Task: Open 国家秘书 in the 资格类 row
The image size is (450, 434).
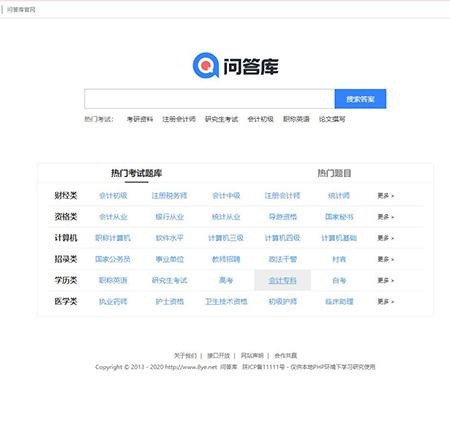Action: 339,217
